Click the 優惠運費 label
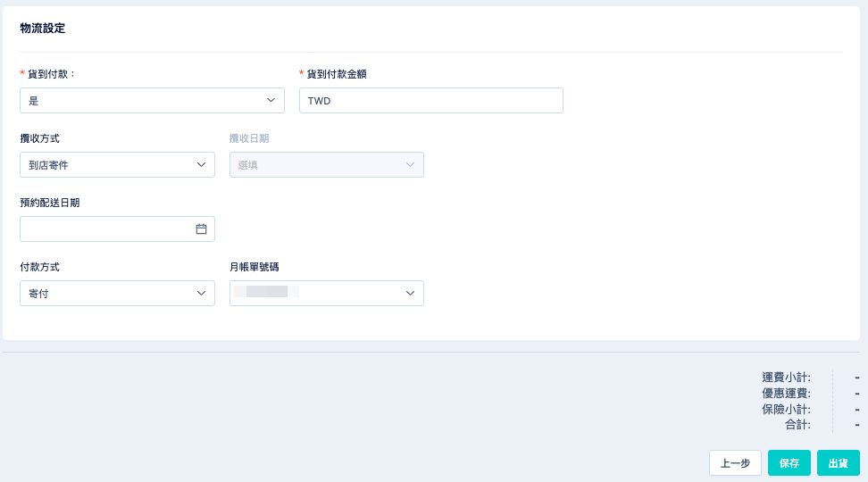The height and width of the screenshot is (482, 868). coord(786,394)
